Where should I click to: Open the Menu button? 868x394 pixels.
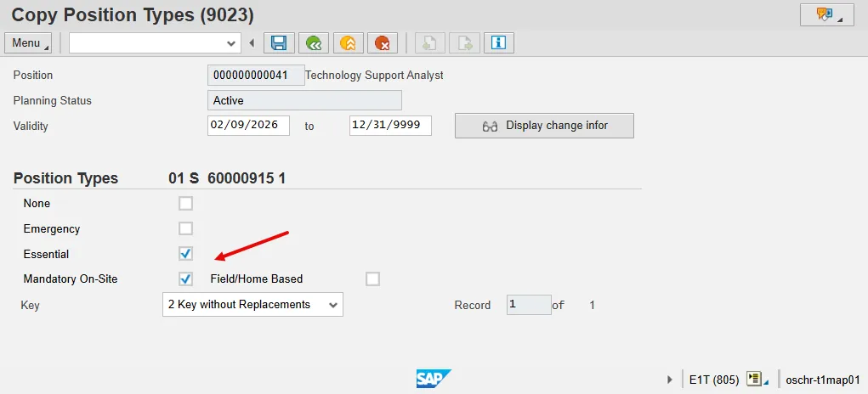pos(28,43)
